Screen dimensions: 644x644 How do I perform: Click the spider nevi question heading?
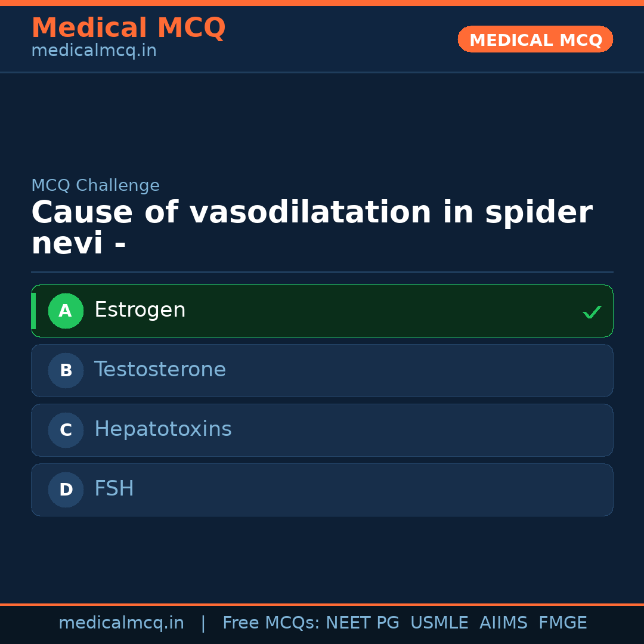click(311, 228)
